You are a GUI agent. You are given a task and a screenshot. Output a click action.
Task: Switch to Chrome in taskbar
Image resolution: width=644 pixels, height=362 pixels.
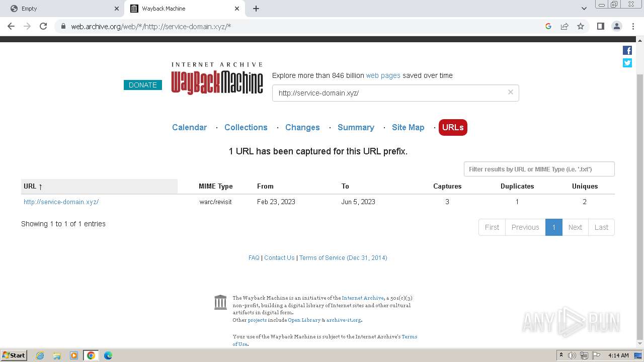[91, 355]
